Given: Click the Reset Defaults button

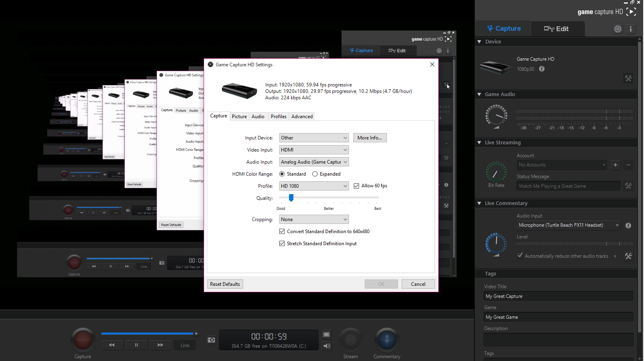Looking at the screenshot, I should [x=225, y=284].
